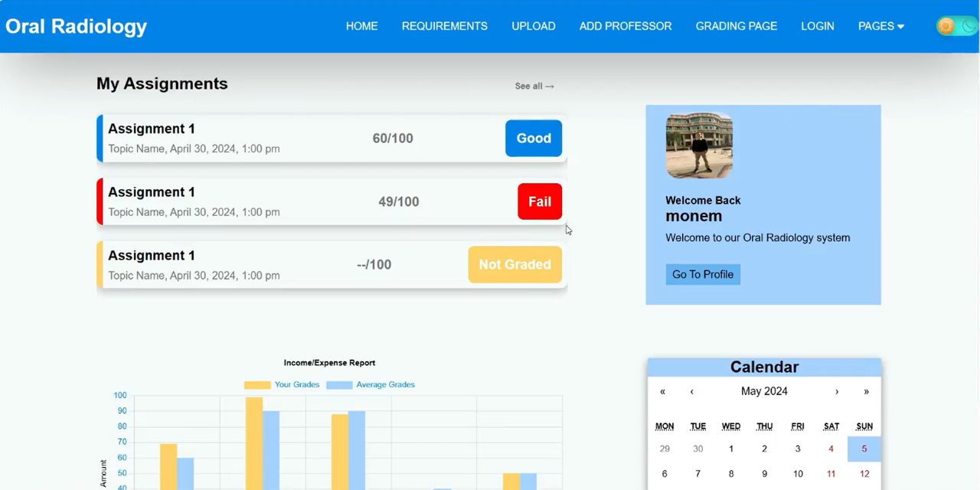Navigate to GRADING PAGE

pyautogui.click(x=737, y=26)
